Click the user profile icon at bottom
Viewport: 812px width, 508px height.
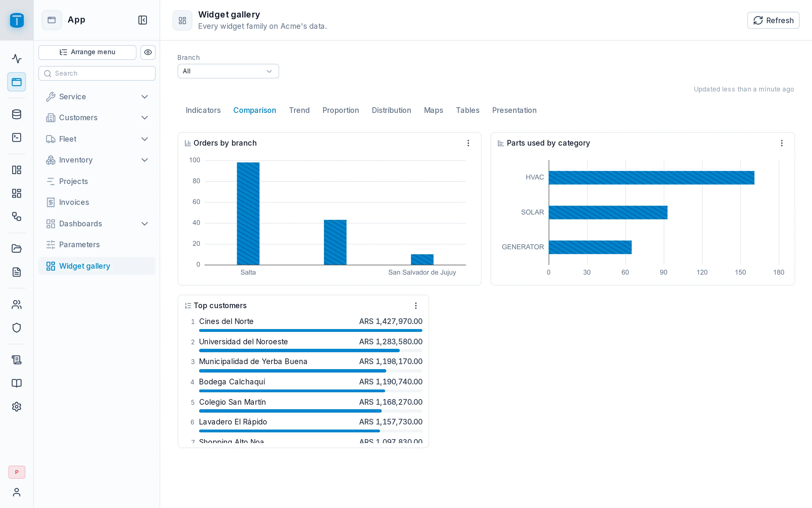[16, 492]
